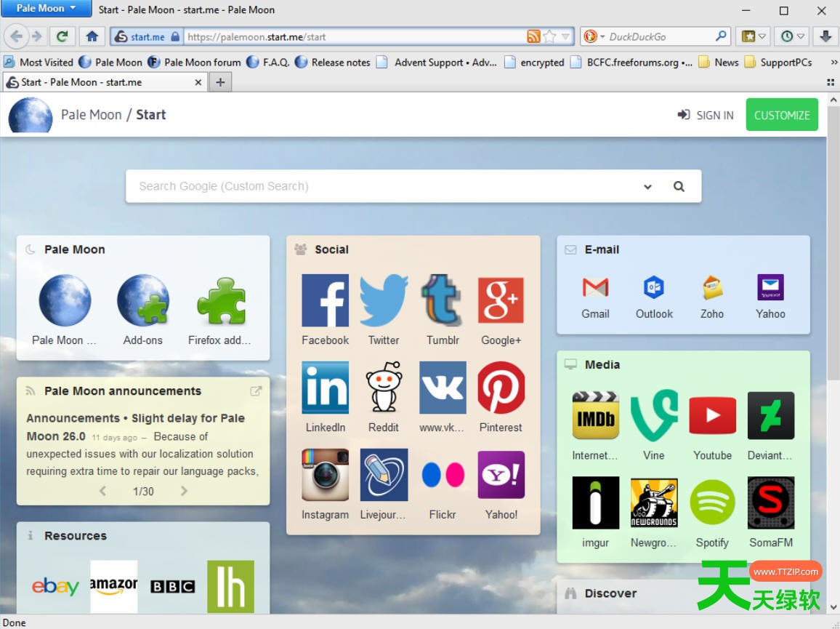
Task: Open the Zoho mail icon
Action: (x=712, y=287)
